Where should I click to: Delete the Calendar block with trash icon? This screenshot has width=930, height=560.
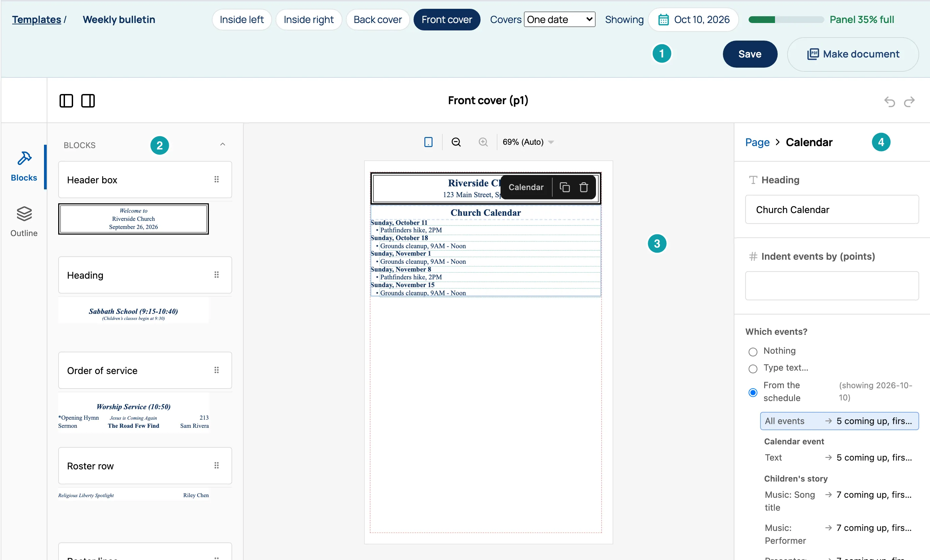(x=584, y=187)
